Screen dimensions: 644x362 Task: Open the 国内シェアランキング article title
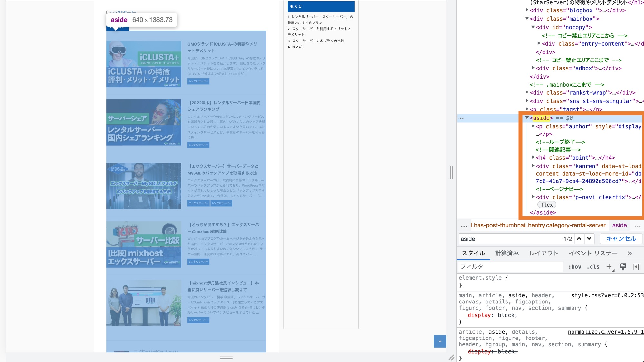[x=224, y=106]
